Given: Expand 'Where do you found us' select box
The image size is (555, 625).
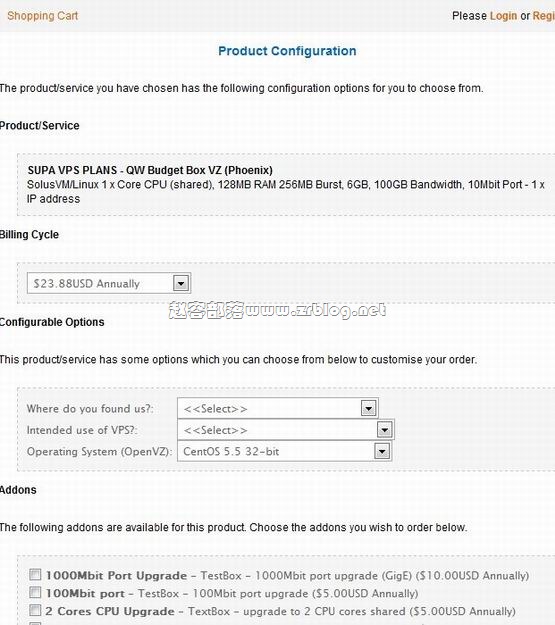Looking at the screenshot, I should tap(278, 408).
